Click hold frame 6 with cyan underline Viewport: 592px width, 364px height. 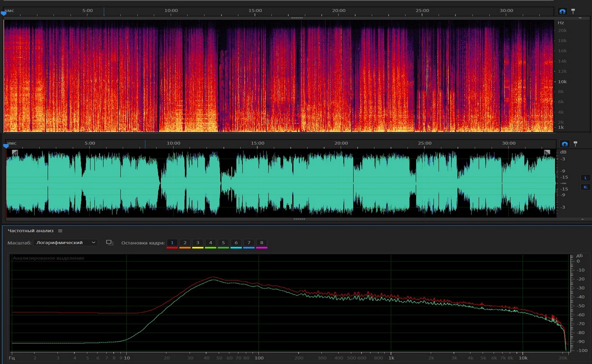coord(236,243)
